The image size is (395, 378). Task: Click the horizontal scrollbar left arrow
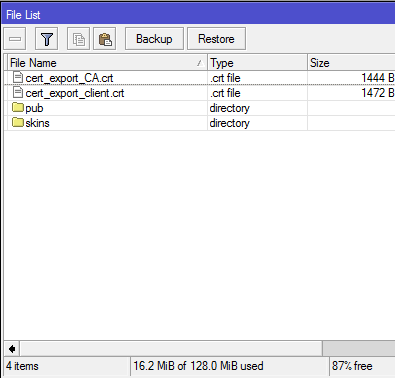[x=12, y=349]
